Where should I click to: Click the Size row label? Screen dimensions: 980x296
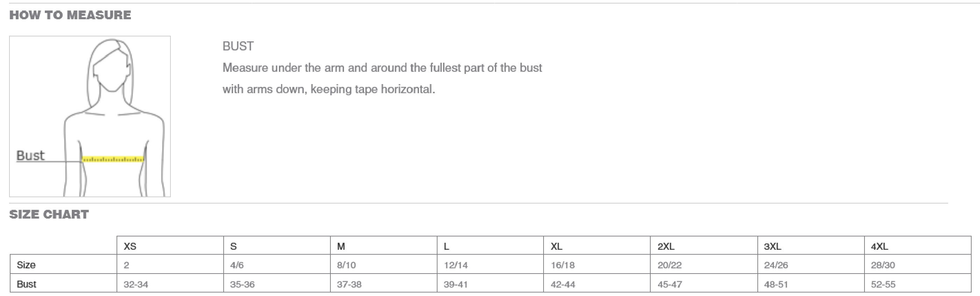point(26,265)
